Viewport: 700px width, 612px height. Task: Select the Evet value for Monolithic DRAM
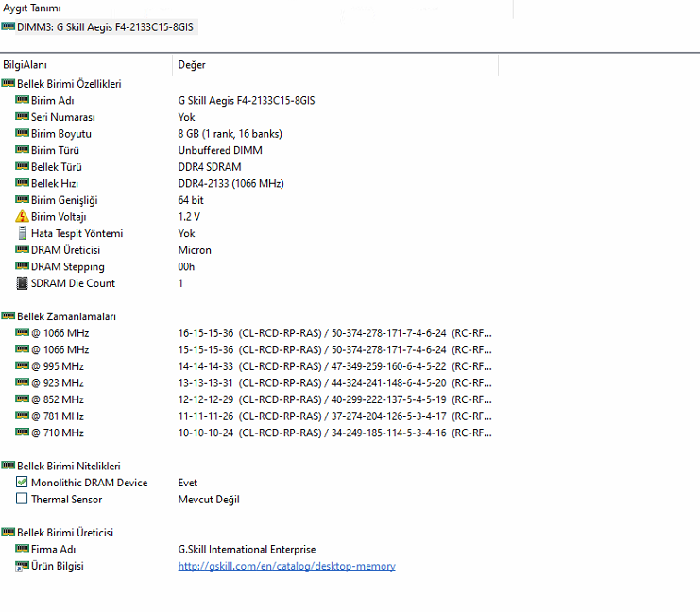click(187, 483)
